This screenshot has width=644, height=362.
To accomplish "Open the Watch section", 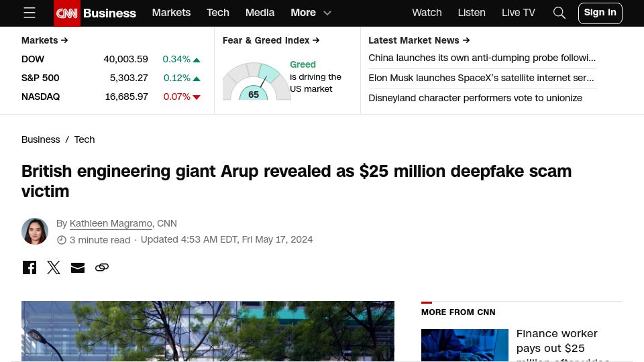I will pyautogui.click(x=427, y=13).
